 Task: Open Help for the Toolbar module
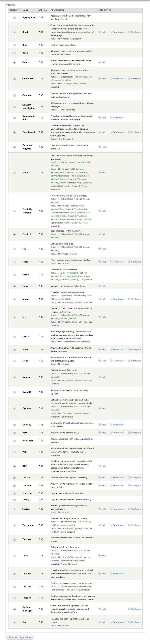coord(103,573)
